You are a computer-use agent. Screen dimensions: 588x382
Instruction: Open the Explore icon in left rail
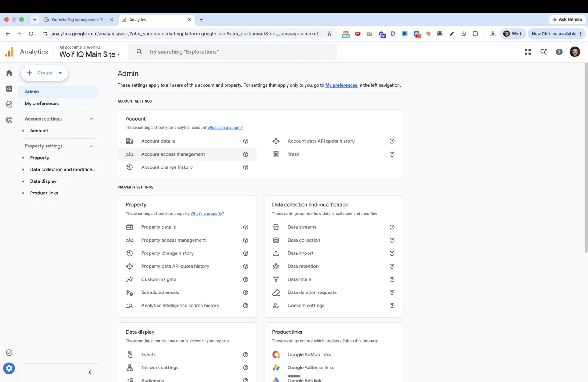tap(9, 104)
